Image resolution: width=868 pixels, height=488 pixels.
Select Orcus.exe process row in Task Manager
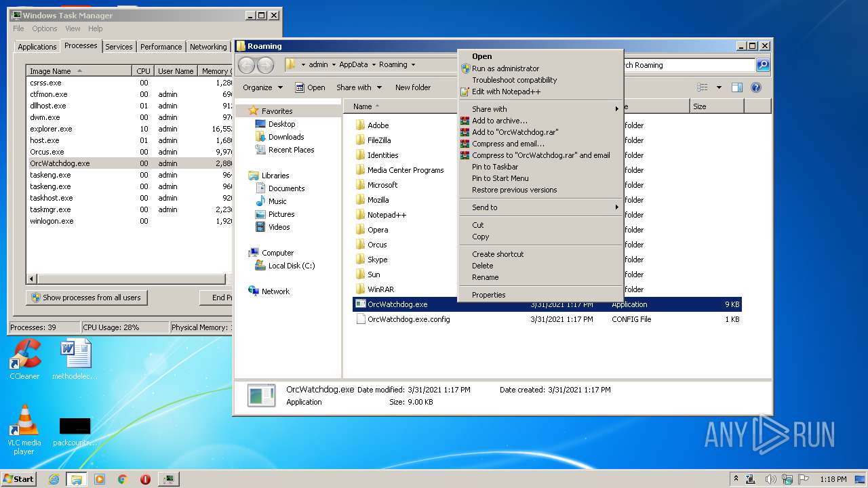[129, 152]
